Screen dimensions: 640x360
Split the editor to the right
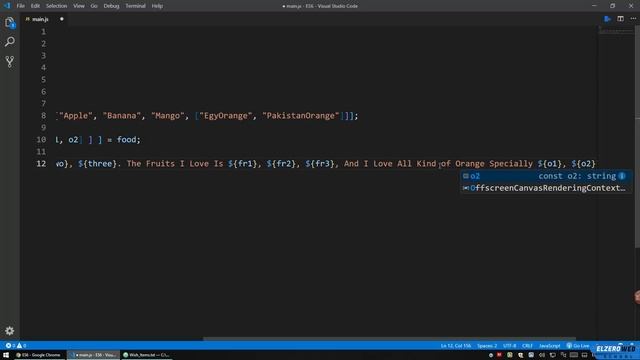point(620,19)
